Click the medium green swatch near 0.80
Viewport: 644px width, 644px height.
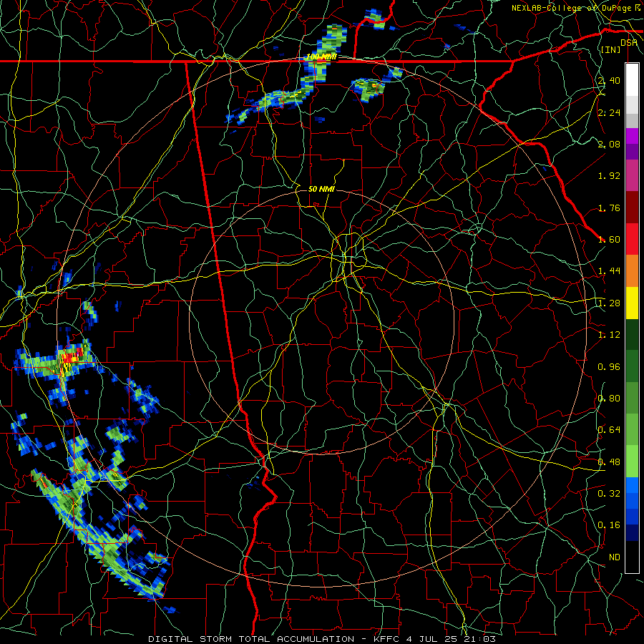click(x=632, y=398)
